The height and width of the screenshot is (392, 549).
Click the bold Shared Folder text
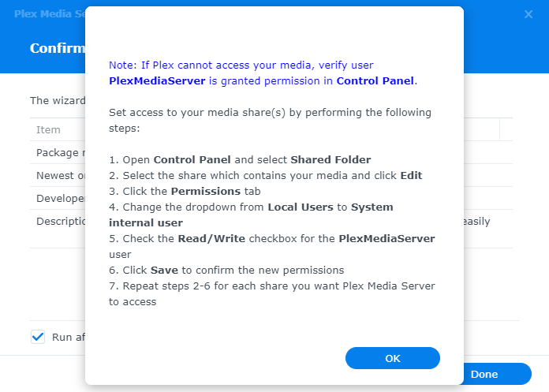pyautogui.click(x=331, y=159)
